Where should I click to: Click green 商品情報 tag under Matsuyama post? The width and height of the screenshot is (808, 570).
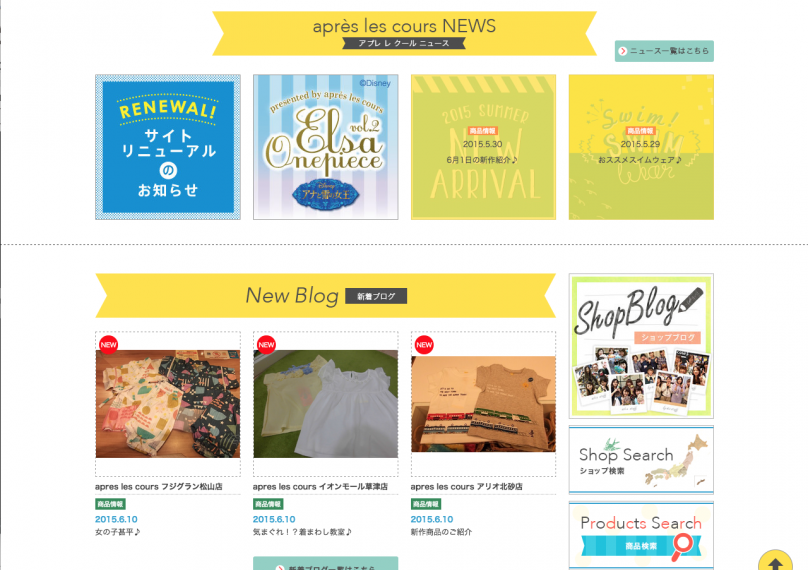(x=110, y=504)
